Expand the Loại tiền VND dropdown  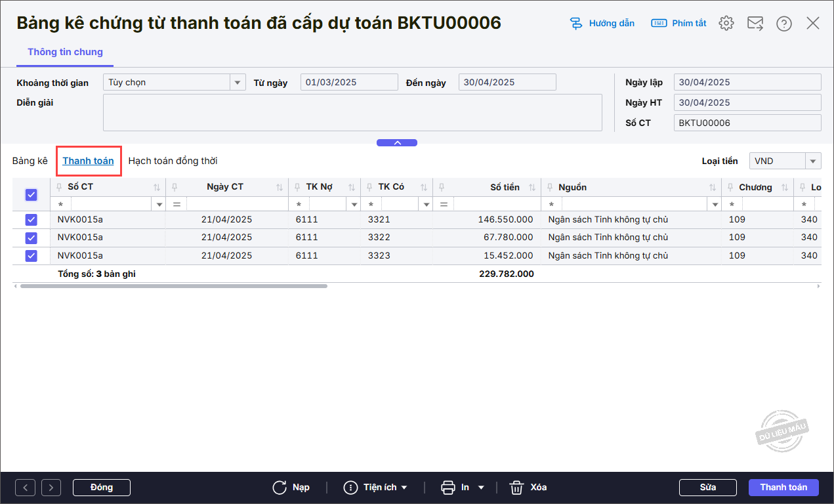tap(814, 161)
